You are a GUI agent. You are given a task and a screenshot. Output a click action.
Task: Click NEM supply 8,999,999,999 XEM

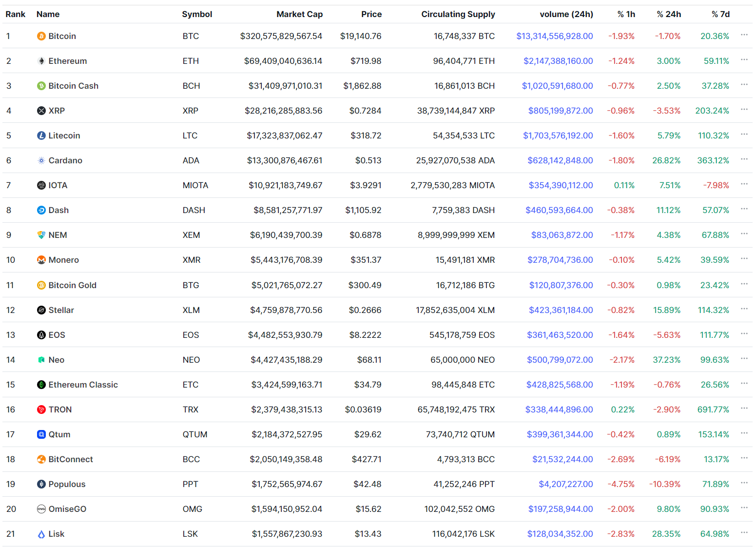click(x=456, y=235)
